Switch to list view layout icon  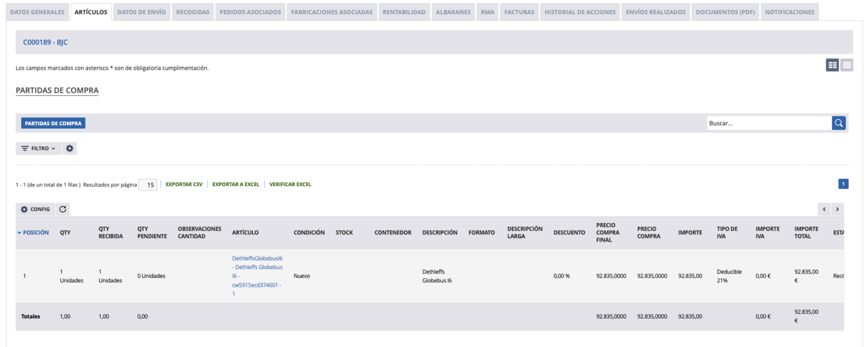[x=847, y=65]
